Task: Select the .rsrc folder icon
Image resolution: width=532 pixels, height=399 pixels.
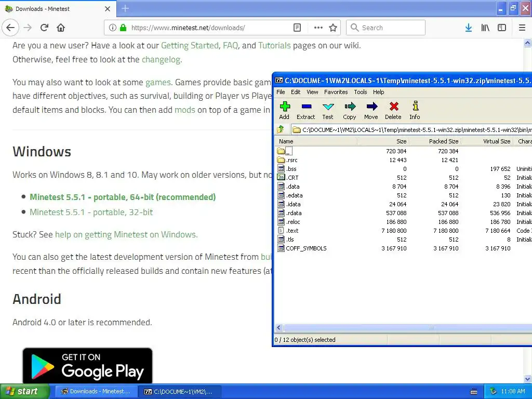Action: coord(281,160)
